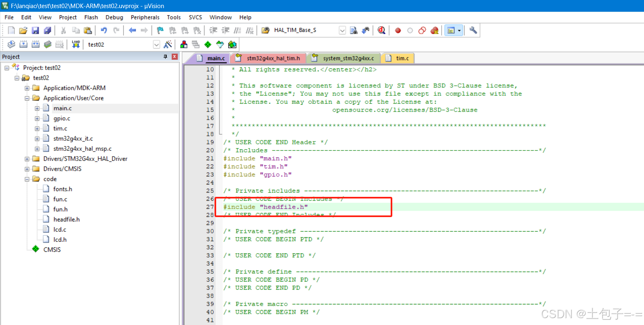Open the Debug menu

point(114,17)
